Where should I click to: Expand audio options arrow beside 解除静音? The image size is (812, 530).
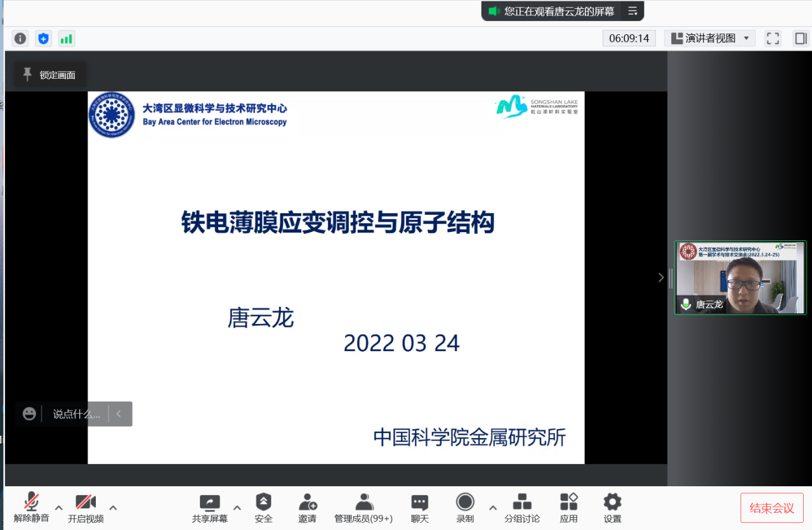click(59, 508)
